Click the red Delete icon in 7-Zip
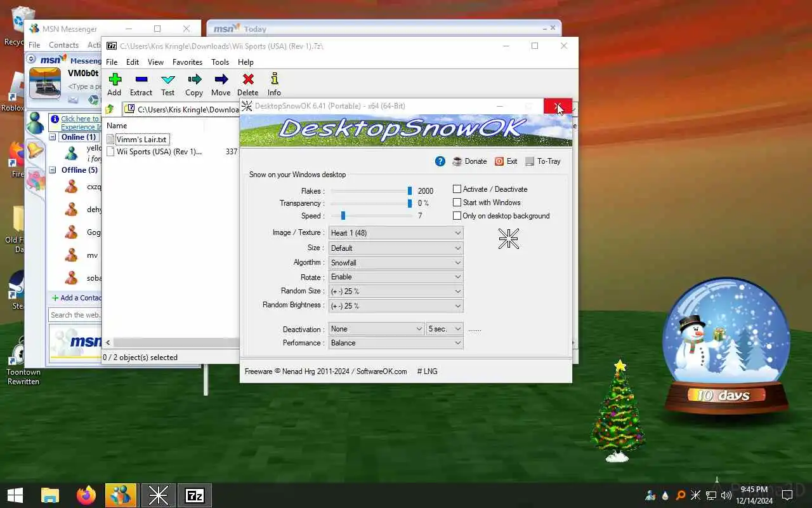 click(x=248, y=79)
